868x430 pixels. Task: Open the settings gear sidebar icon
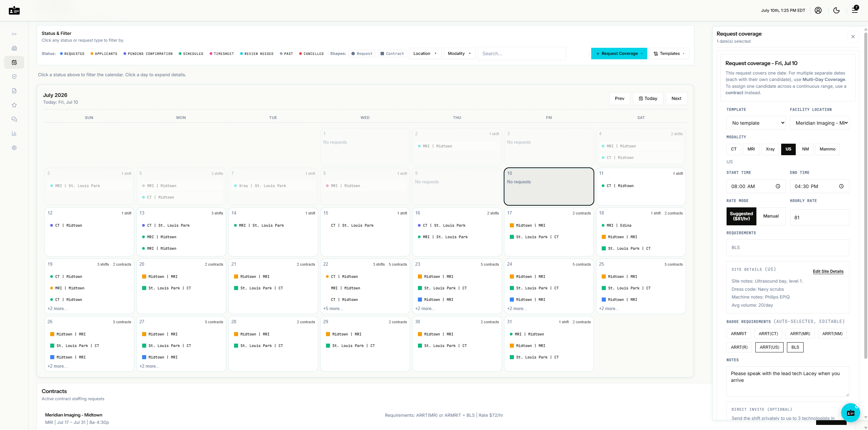14,148
